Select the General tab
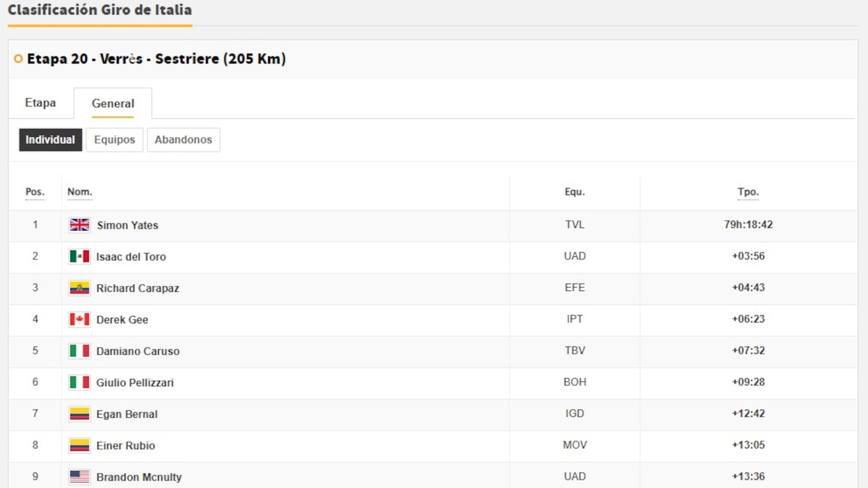This screenshot has height=488, width=868. click(113, 104)
